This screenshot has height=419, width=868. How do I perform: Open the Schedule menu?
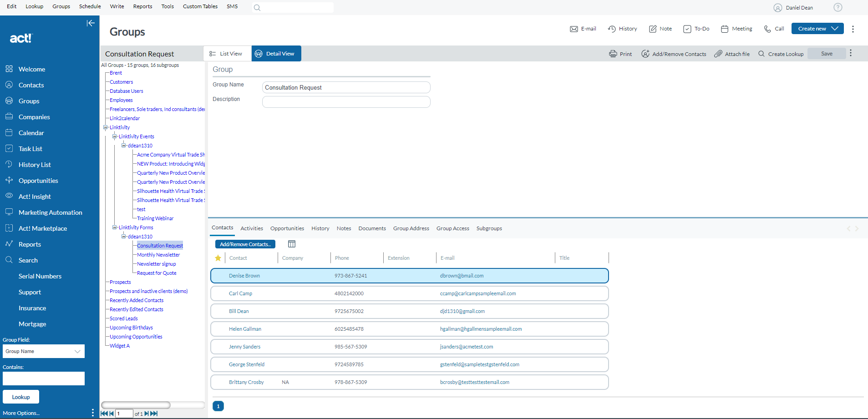point(90,6)
